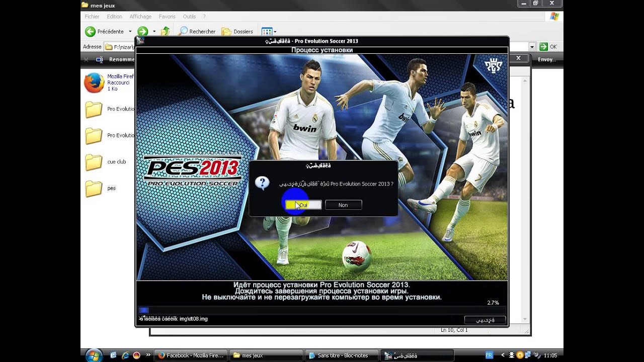The height and width of the screenshot is (362, 644).
Task: Click the Envoy... toolbar label
Action: pyautogui.click(x=546, y=59)
